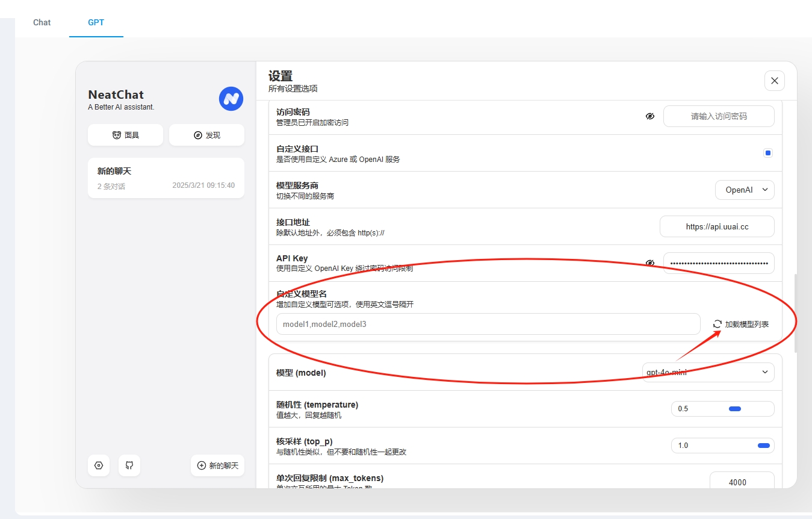812x519 pixels.
Task: Click the custom model name field
Action: point(488,324)
